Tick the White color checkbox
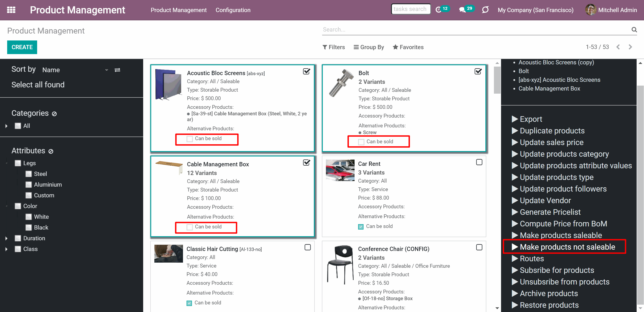 [29, 217]
